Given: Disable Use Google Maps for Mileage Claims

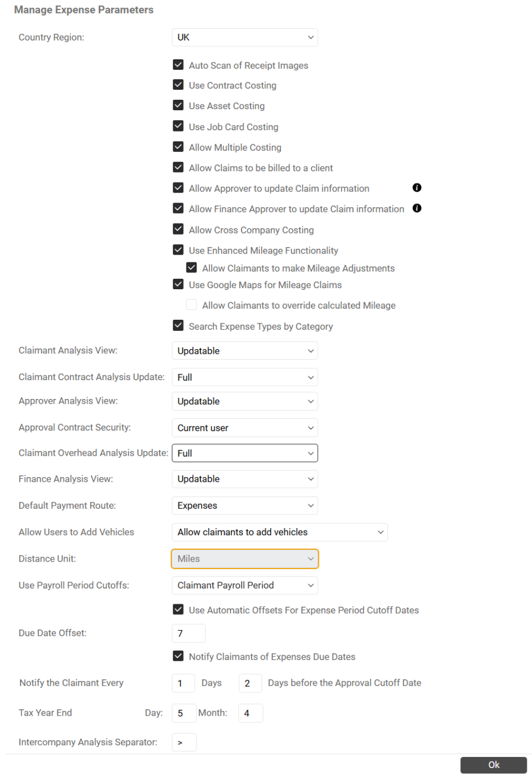Looking at the screenshot, I should point(178,284).
